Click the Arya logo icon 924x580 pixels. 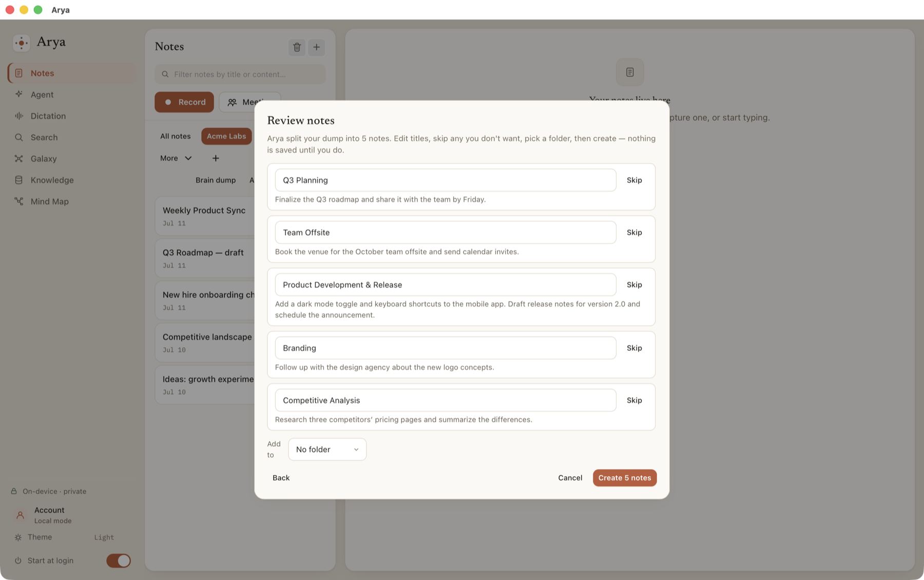(x=21, y=43)
